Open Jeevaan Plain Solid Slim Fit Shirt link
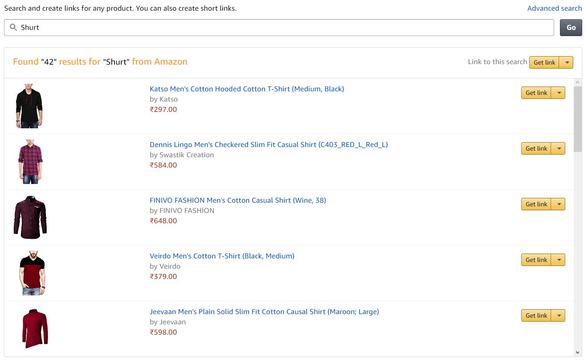 pos(264,311)
